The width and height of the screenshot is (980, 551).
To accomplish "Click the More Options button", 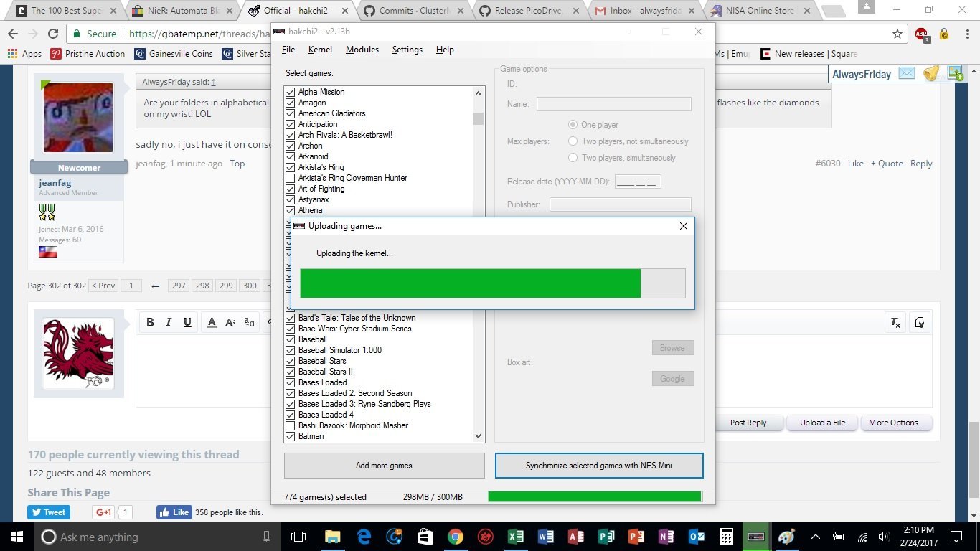I will 895,423.
